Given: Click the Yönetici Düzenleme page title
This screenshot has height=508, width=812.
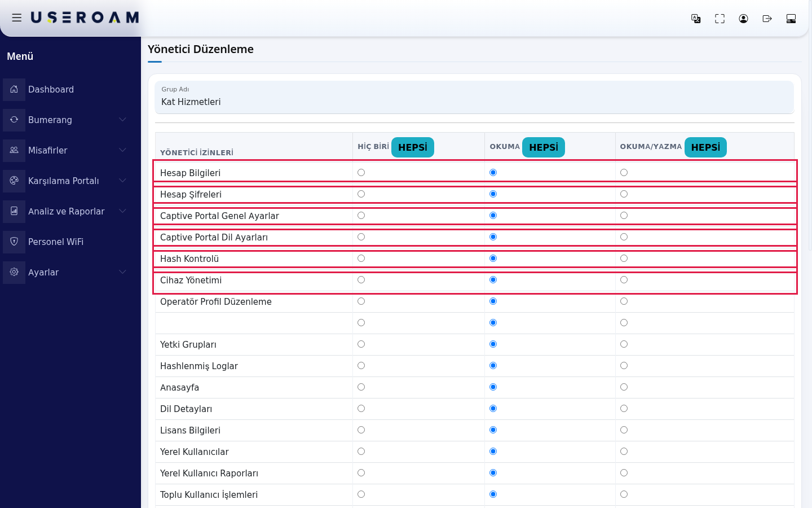Looking at the screenshot, I should coord(201,49).
